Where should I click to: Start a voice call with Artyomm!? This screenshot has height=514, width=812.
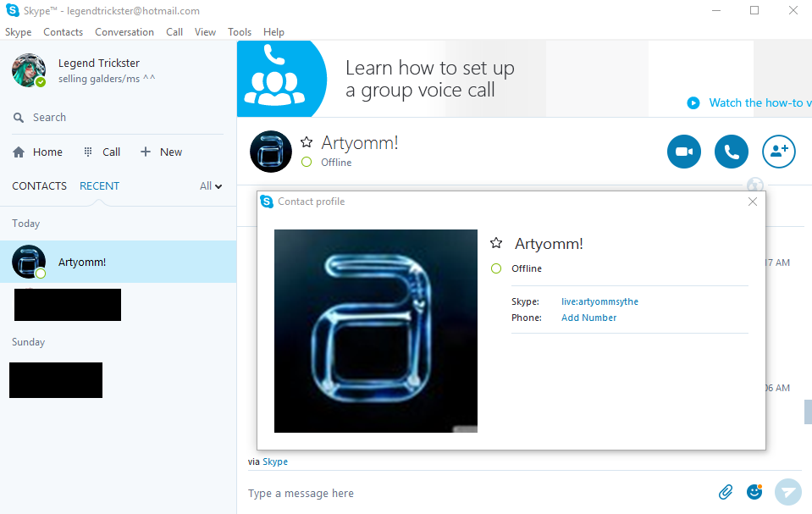pyautogui.click(x=732, y=152)
